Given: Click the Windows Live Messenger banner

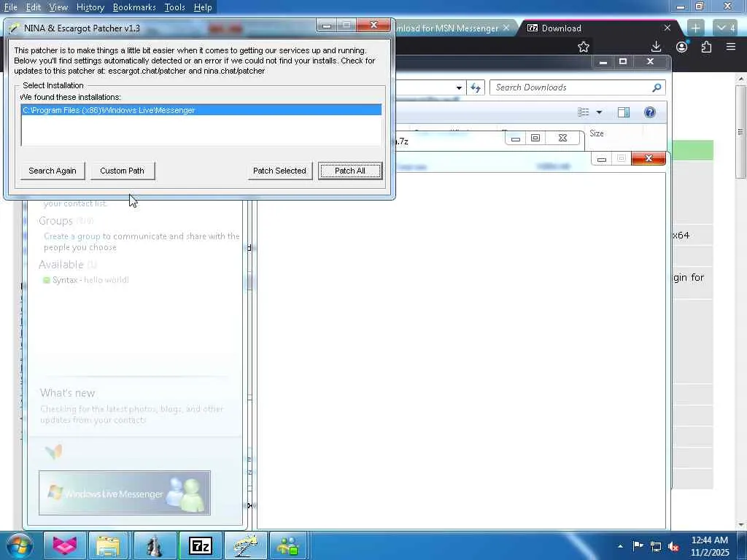Looking at the screenshot, I should click(x=124, y=493).
